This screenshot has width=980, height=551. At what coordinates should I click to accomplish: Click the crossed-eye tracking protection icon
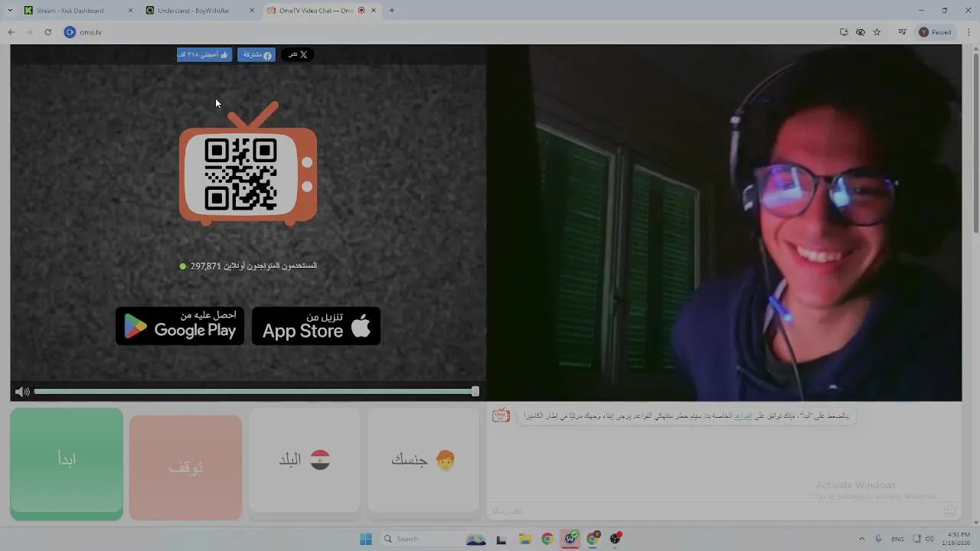click(861, 32)
